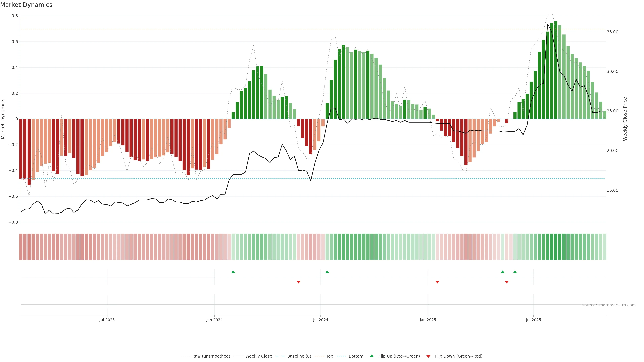
Task: Toggle the Raw (unsmoothed) legend entry
Action: point(211,356)
